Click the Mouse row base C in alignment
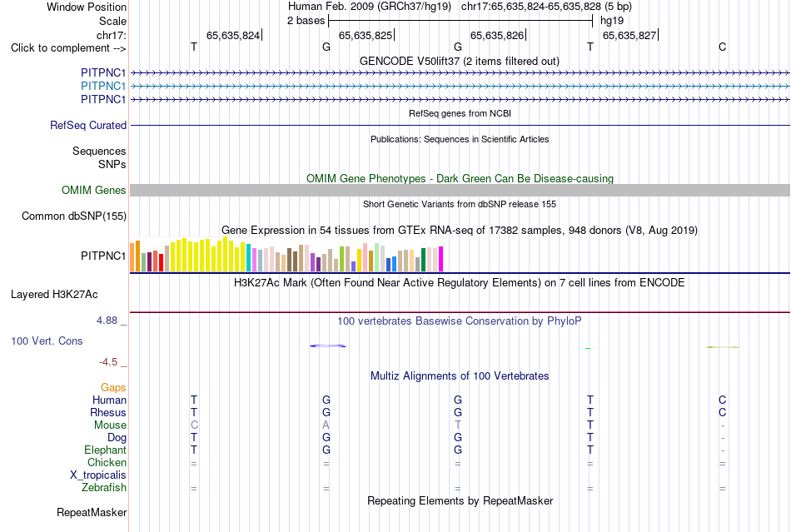The image size is (791, 532). (194, 425)
